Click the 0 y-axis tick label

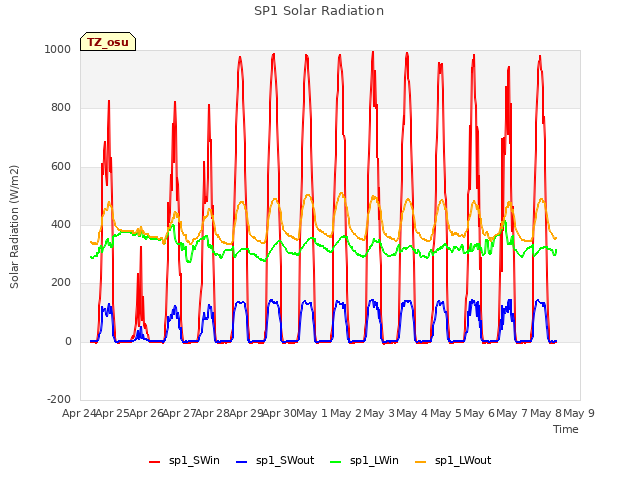click(x=68, y=341)
